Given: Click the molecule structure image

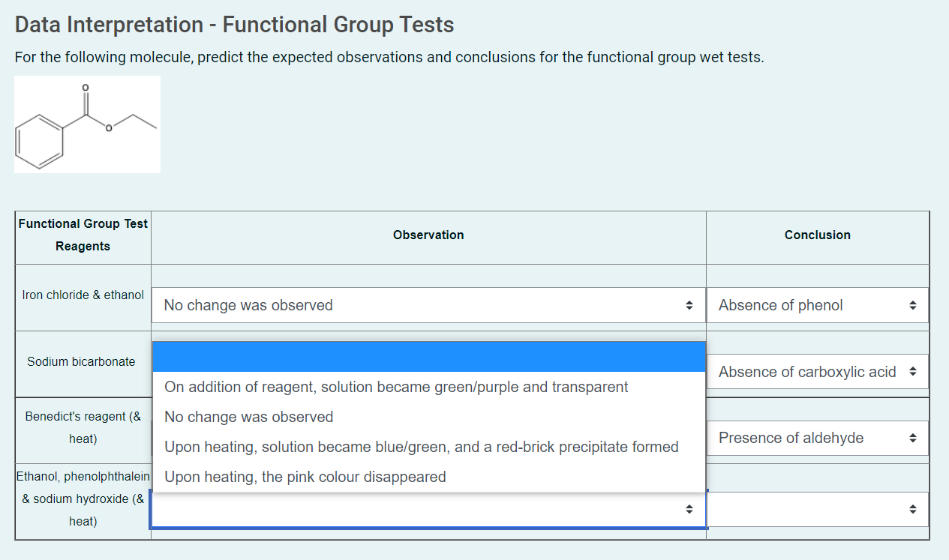Looking at the screenshot, I should (87, 124).
